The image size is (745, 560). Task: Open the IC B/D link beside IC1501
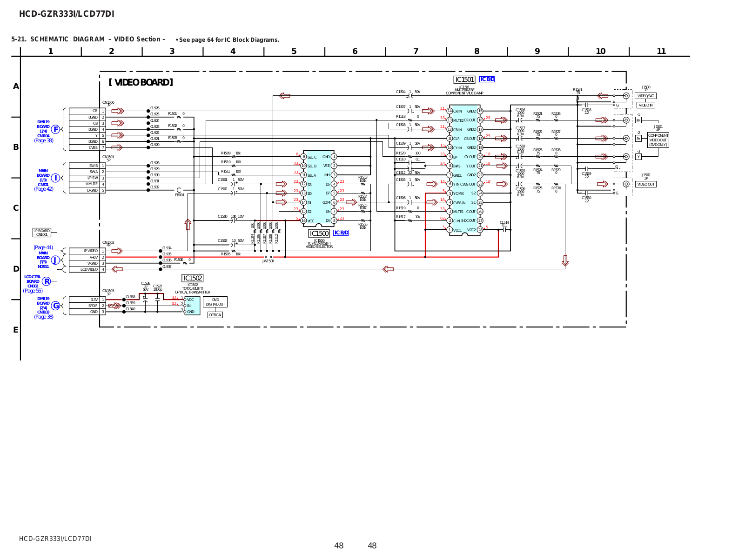pos(487,80)
